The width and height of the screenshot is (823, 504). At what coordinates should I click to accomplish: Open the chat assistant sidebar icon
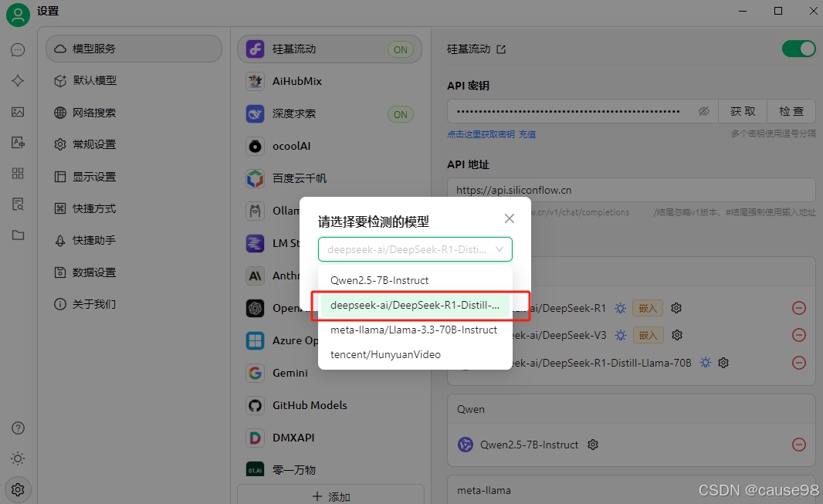click(x=18, y=50)
